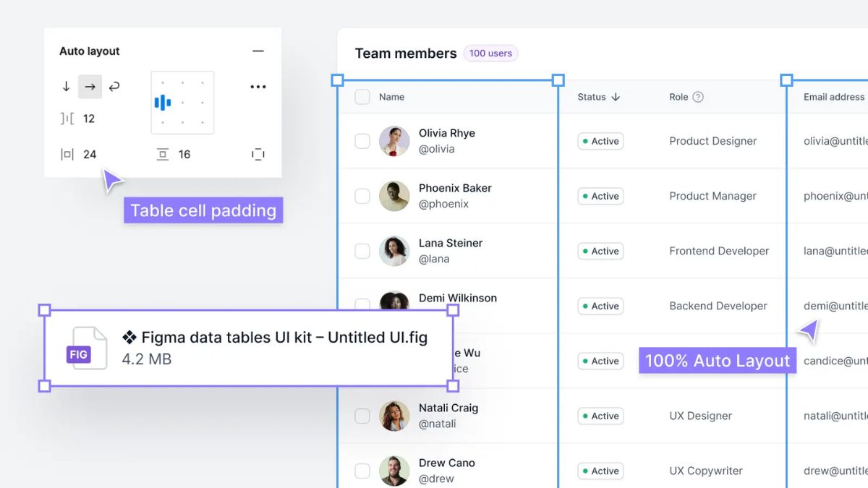
Task: Select vertical layout direction in Auto layout
Action: 65,86
